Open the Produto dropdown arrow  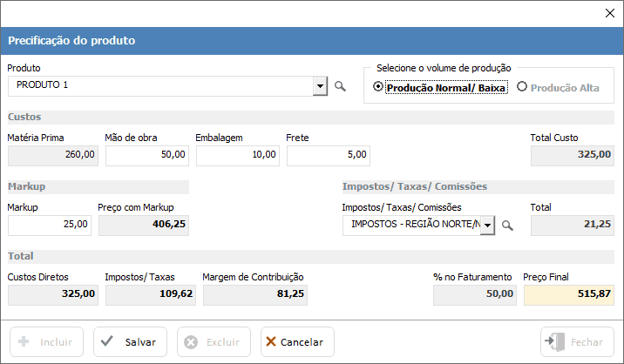pyautogui.click(x=320, y=86)
